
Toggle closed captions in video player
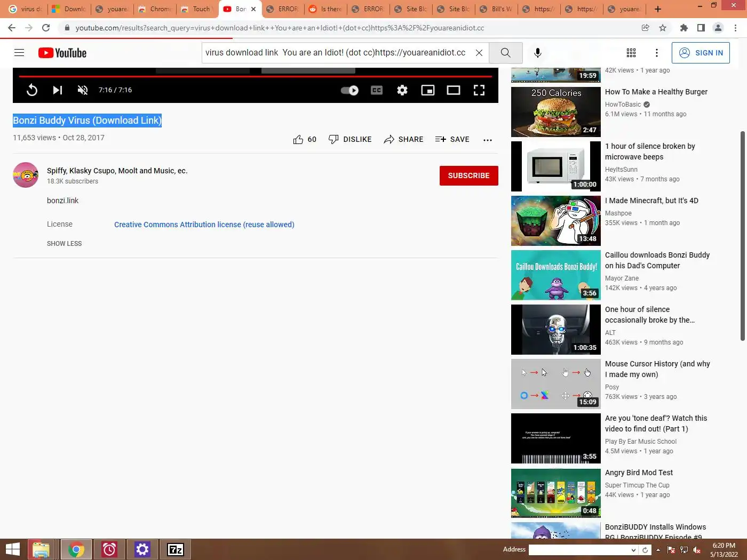click(377, 90)
